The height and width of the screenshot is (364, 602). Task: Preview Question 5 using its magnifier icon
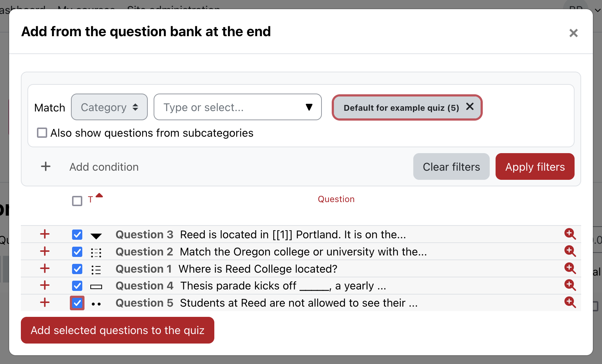(x=570, y=302)
